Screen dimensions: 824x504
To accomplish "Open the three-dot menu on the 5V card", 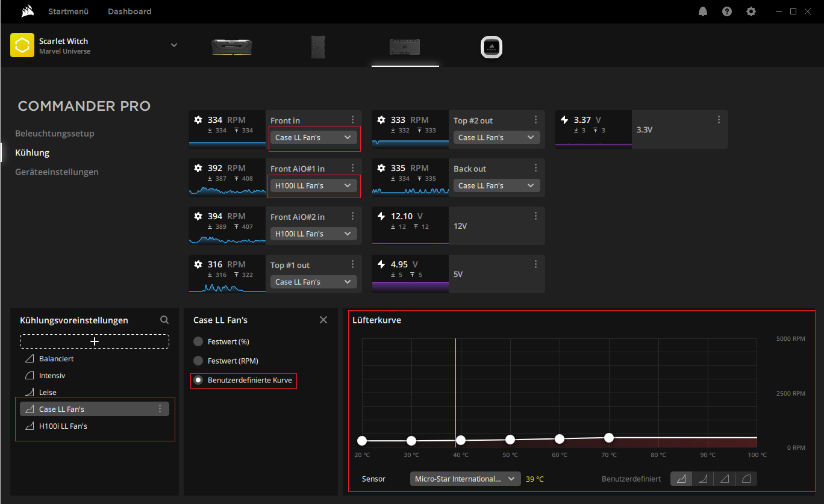I will (x=536, y=264).
